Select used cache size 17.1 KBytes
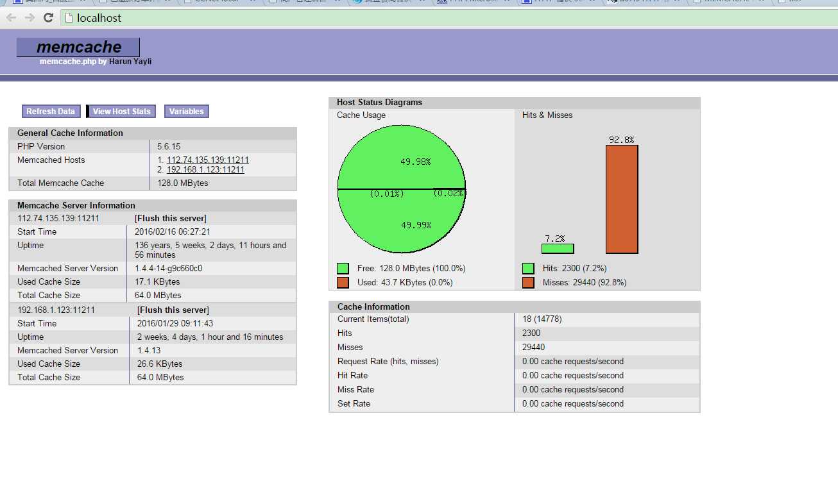The width and height of the screenshot is (838, 504). 157,281
